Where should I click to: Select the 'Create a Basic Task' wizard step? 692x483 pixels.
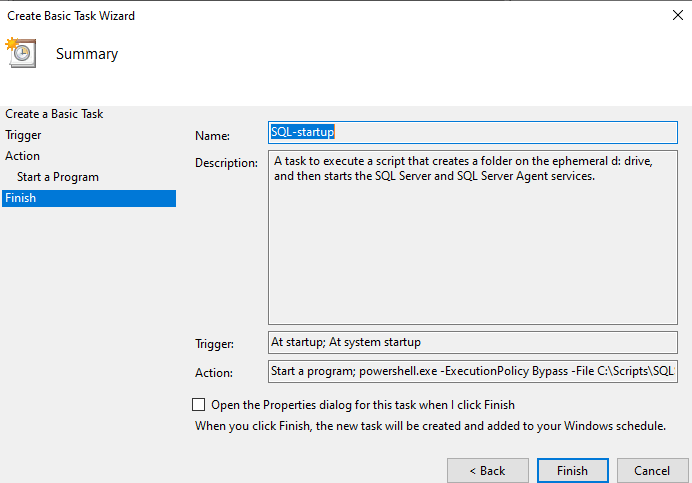point(54,114)
